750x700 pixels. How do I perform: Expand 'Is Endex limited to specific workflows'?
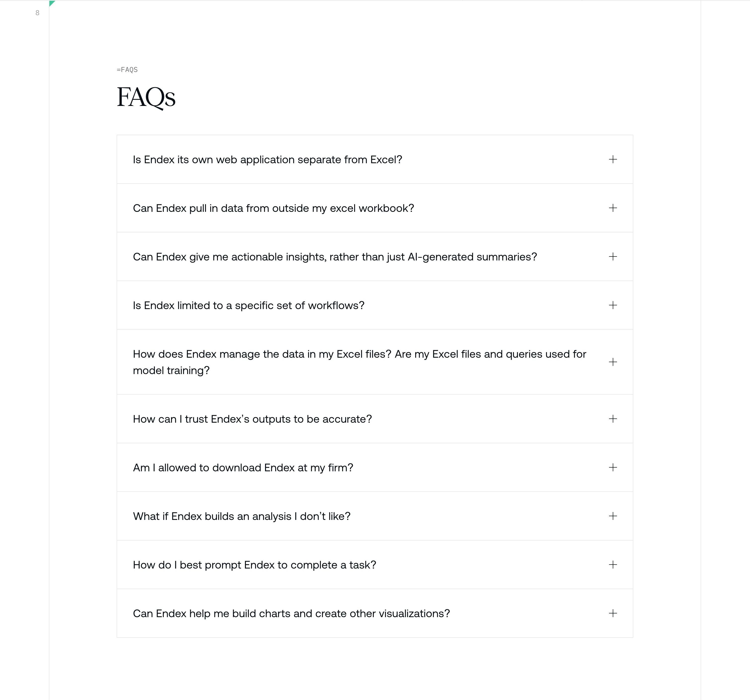248,306
